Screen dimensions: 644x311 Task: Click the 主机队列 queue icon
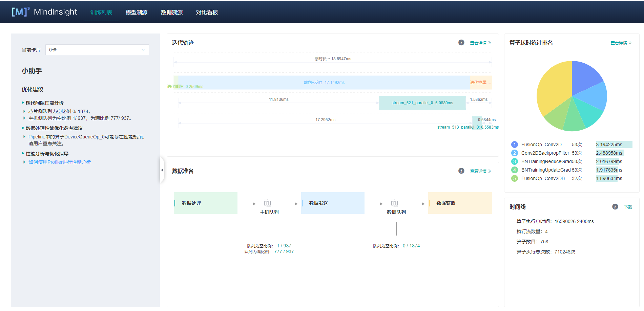[x=267, y=203]
